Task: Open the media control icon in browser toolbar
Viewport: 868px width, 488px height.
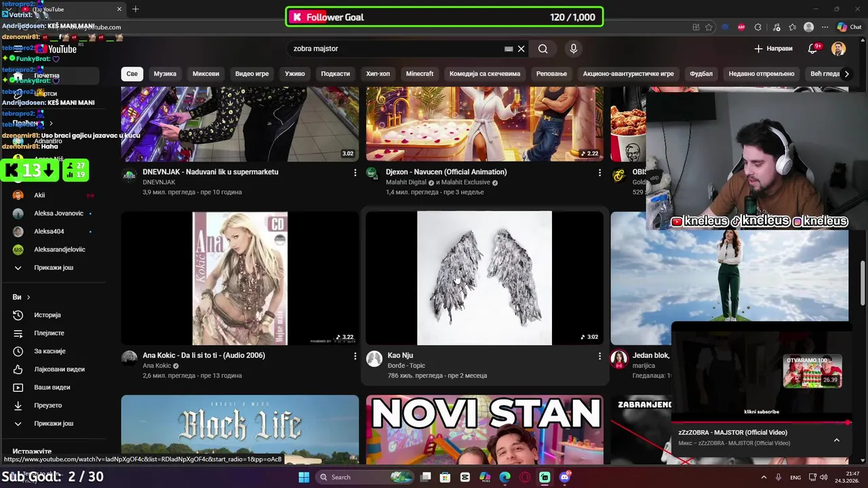Action: coord(776,27)
